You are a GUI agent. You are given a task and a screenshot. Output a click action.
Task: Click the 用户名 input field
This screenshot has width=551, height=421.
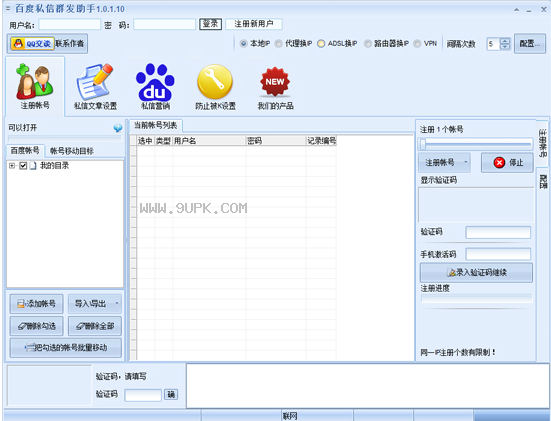(70, 24)
